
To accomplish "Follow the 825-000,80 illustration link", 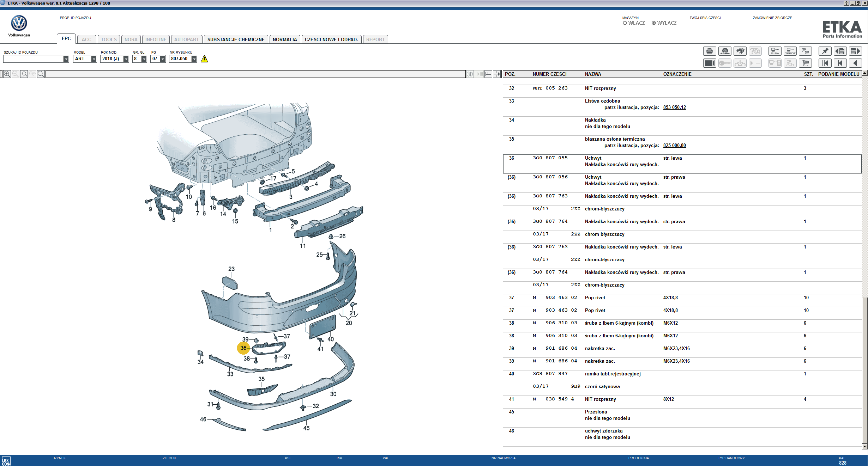I will 674,146.
